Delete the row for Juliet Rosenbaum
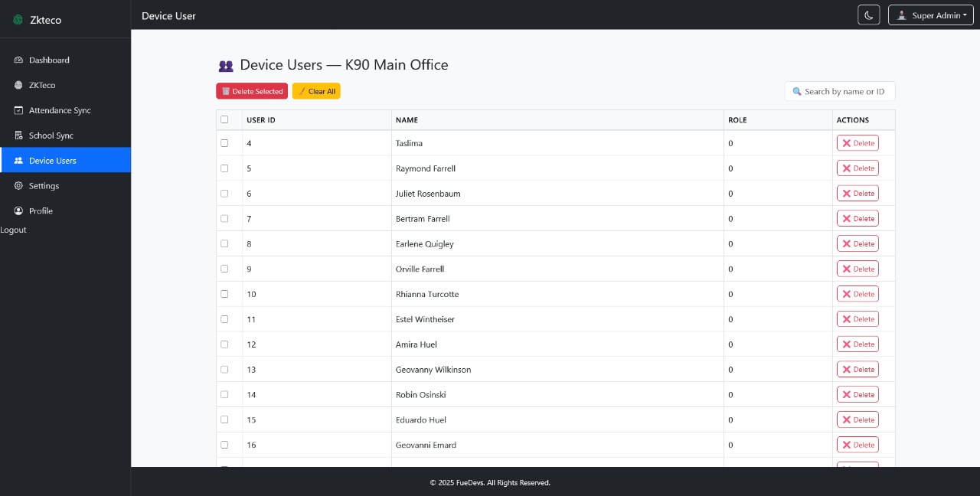980x496 pixels. [x=857, y=193]
